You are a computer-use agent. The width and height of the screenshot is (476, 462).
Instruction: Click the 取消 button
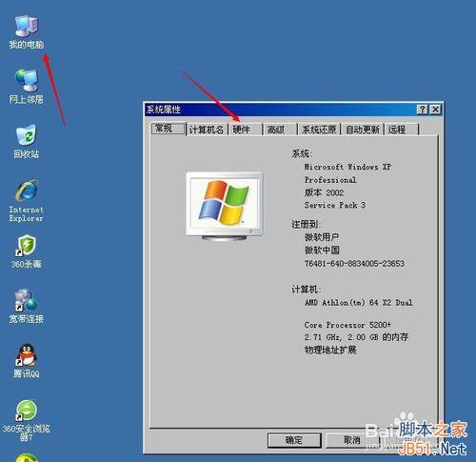tap(352, 440)
